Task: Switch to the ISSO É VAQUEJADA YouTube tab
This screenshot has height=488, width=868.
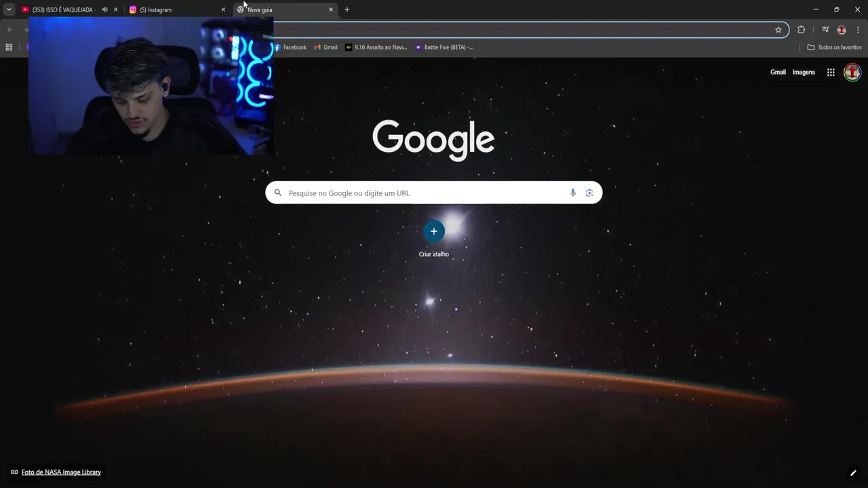Action: [64, 9]
